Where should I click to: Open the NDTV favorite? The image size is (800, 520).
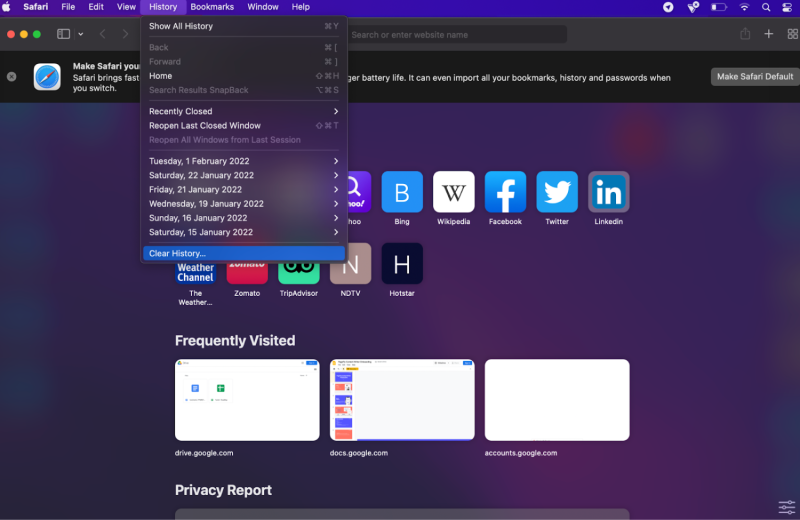click(351, 265)
